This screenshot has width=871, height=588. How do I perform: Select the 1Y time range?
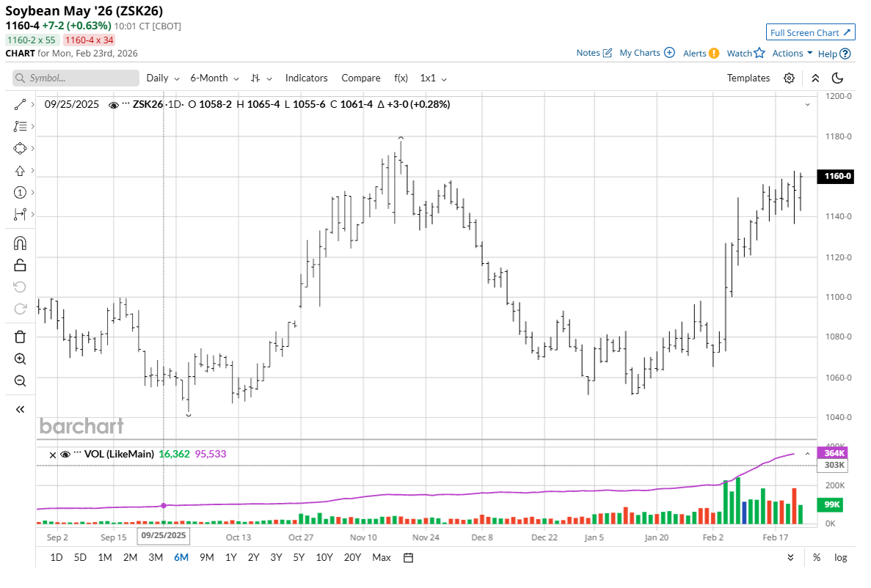(231, 557)
